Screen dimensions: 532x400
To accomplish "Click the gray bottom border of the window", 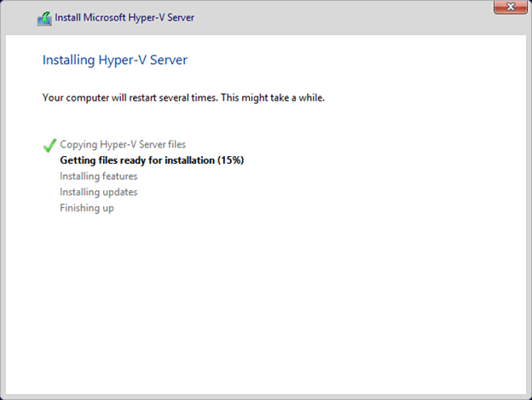I will click(266, 396).
